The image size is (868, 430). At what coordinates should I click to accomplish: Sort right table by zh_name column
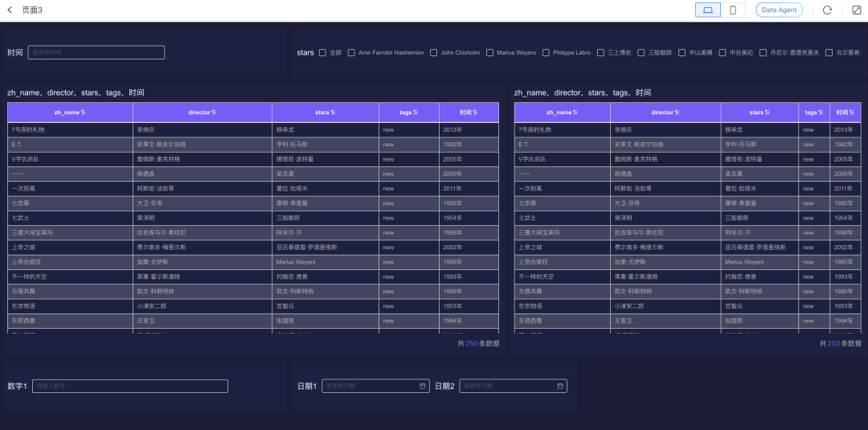point(575,113)
